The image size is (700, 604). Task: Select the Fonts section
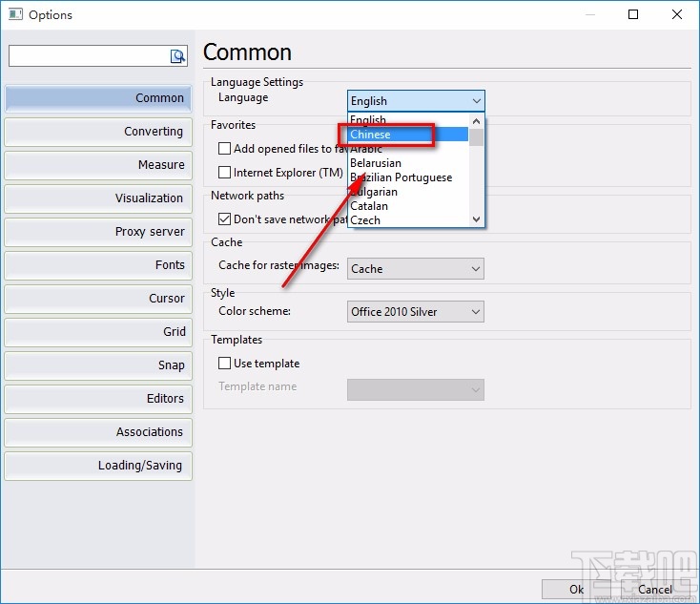tap(98, 265)
